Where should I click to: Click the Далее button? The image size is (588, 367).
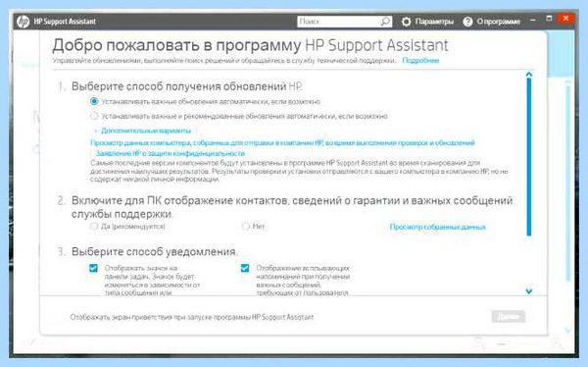(508, 316)
